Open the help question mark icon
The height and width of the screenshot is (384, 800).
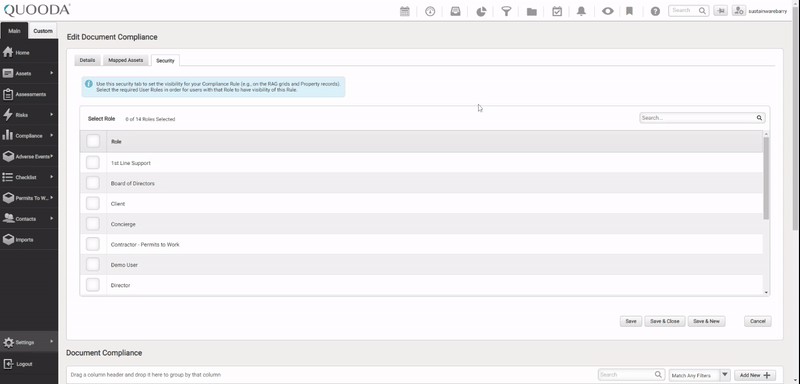pos(655,11)
